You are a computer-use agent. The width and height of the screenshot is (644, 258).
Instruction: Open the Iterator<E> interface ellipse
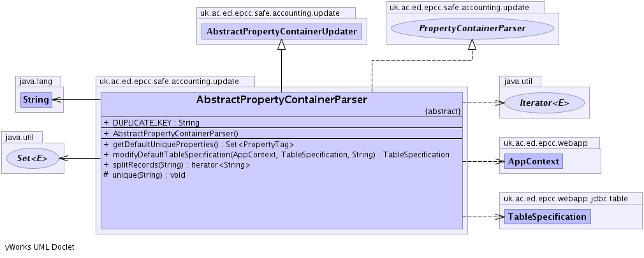point(545,103)
